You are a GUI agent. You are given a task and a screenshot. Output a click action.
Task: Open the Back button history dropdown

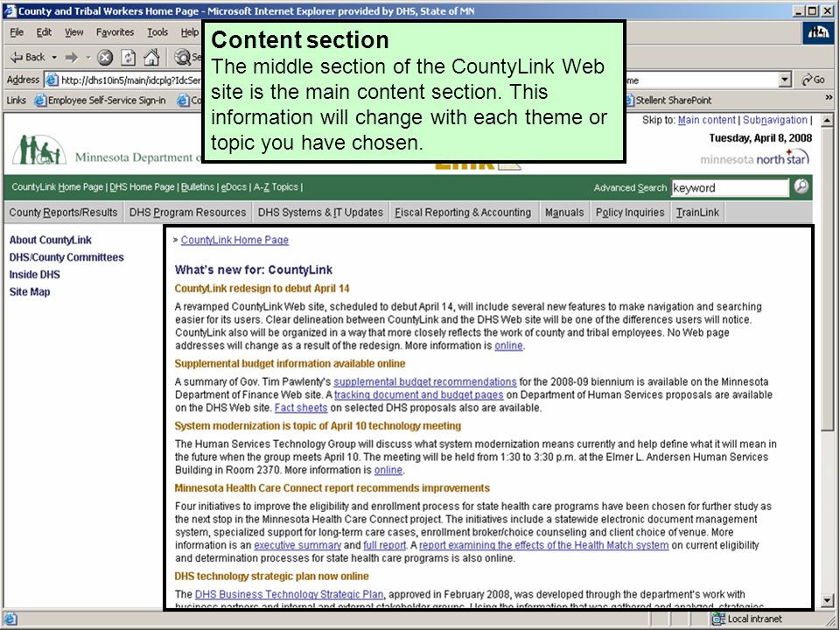54,57
